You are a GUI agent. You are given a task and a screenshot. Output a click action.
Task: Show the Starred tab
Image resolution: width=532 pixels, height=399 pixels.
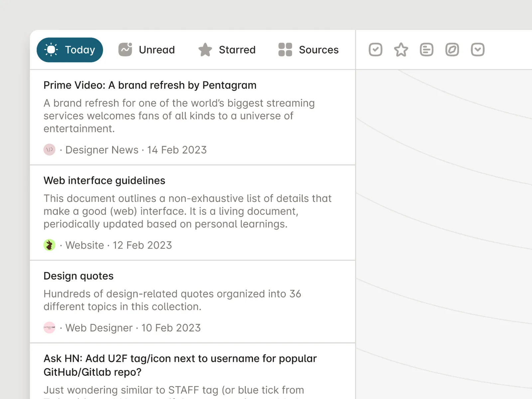[227, 50]
